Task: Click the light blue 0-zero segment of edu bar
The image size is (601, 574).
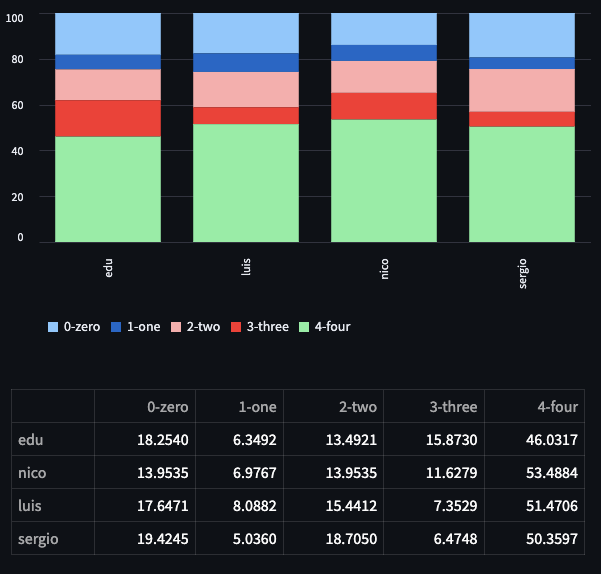Action: tap(108, 34)
